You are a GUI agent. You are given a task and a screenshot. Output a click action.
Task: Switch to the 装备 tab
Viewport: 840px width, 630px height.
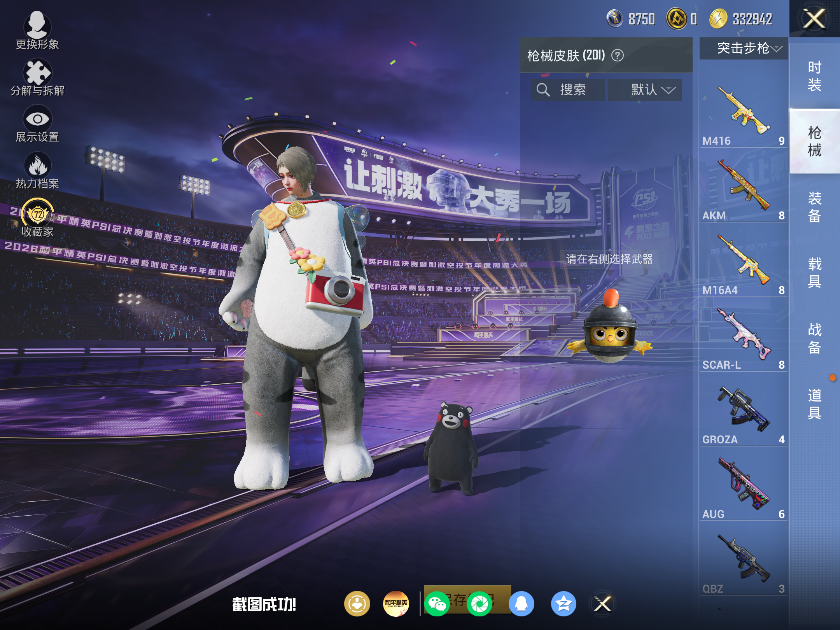814,207
